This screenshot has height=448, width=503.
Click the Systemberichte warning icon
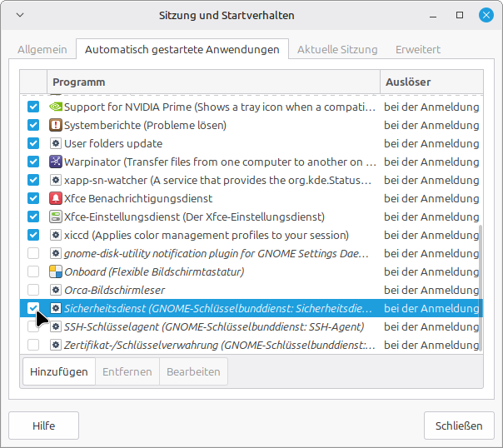[x=56, y=125]
